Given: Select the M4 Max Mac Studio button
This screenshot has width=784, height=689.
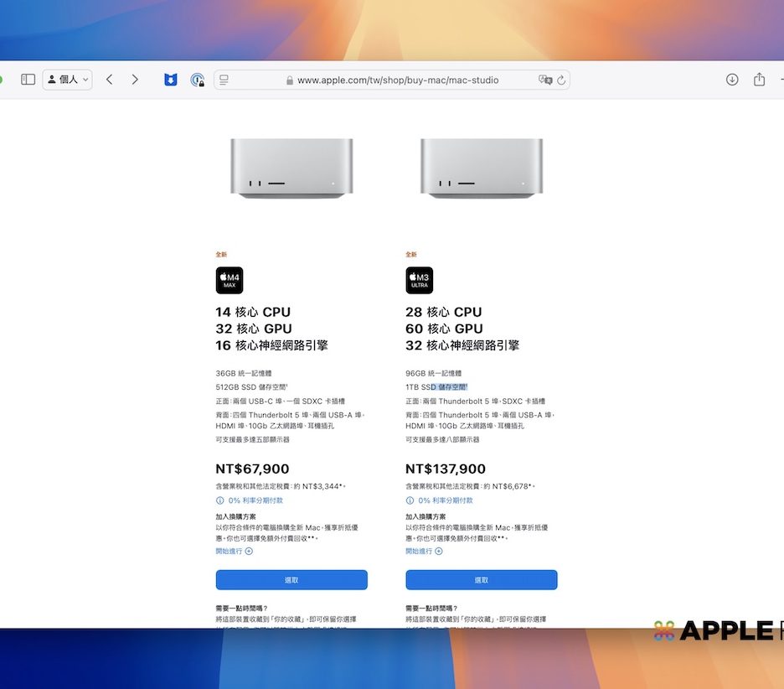Looking at the screenshot, I should 291,580.
